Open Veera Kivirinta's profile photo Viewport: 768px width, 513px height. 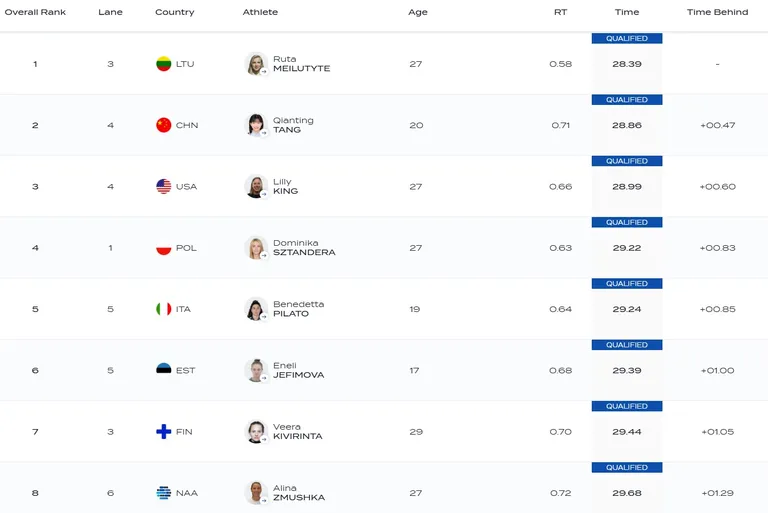256,432
